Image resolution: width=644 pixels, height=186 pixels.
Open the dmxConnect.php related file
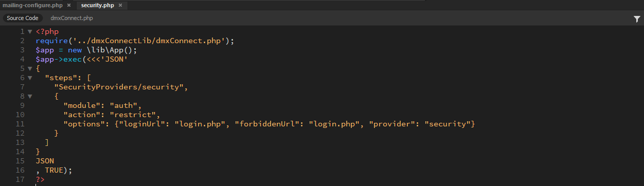(x=71, y=18)
